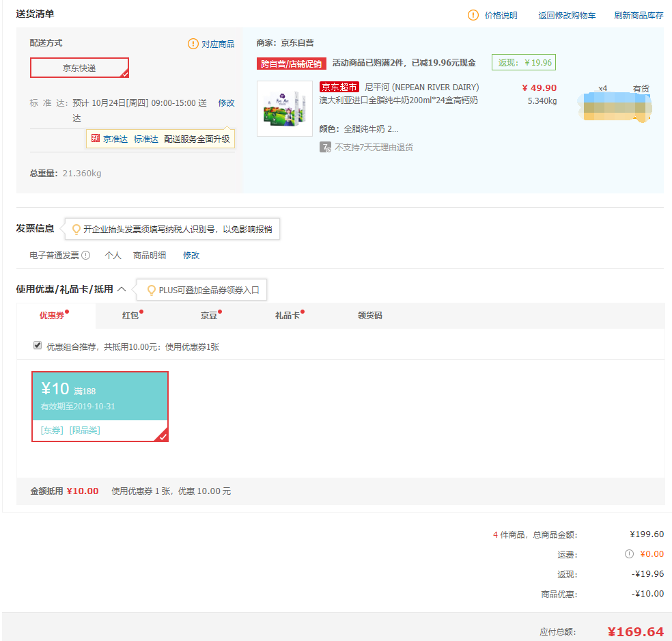Click 修改 link in invoice info
The width and height of the screenshot is (672, 641).
[191, 256]
